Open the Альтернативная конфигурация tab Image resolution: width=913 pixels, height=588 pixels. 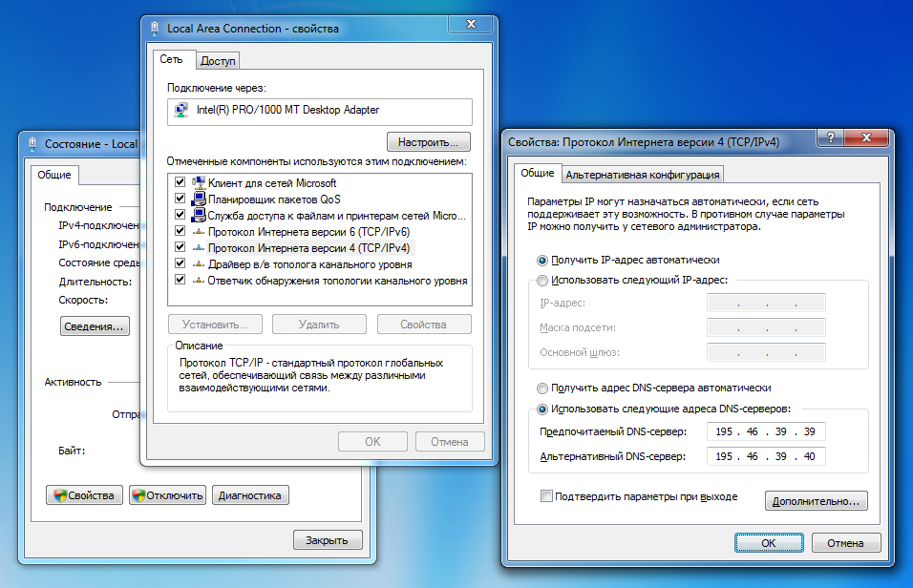point(642,175)
